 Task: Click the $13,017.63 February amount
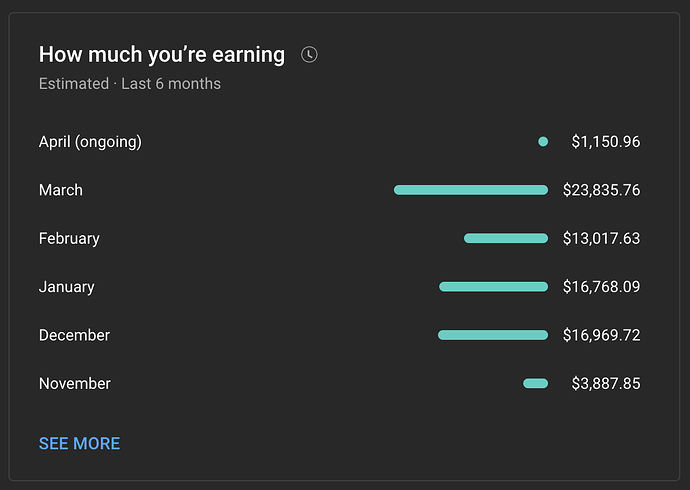(602, 238)
